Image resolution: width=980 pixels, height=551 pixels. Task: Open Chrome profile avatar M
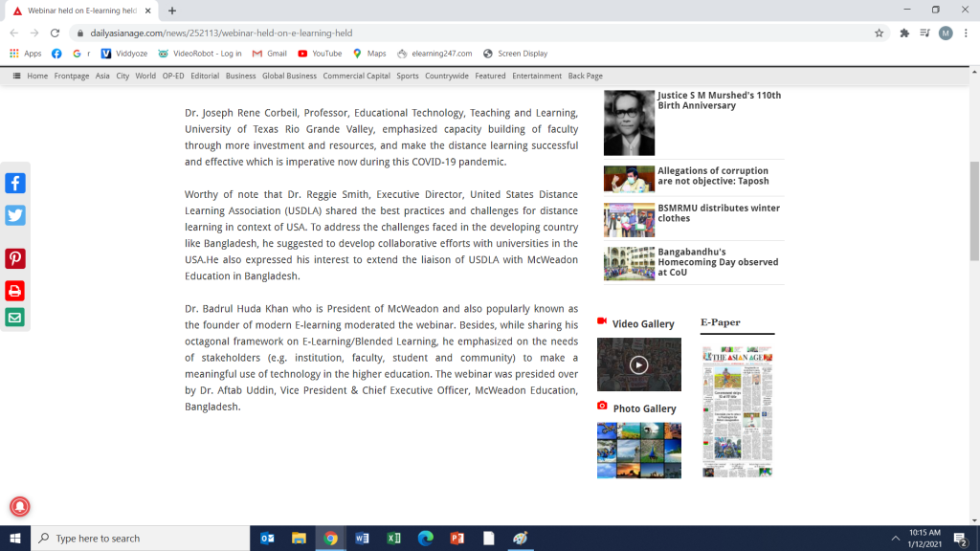(x=946, y=33)
